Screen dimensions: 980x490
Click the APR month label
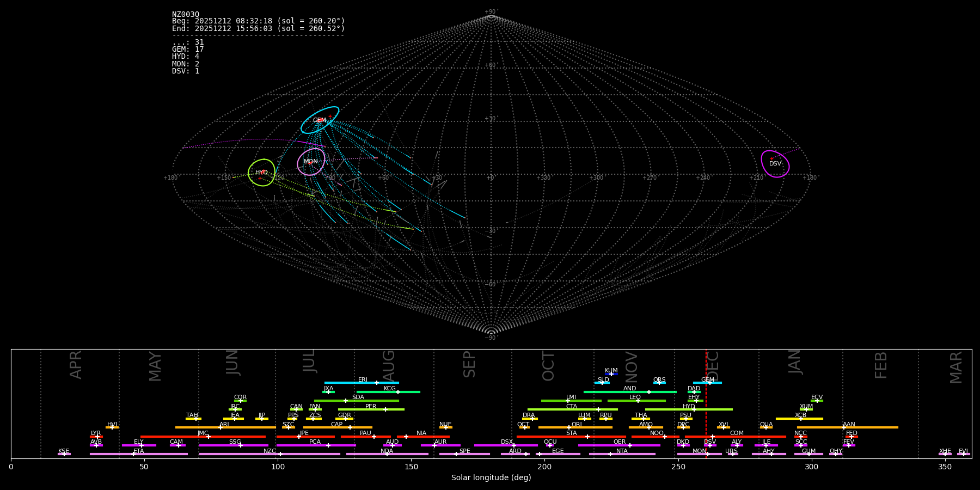(x=76, y=365)
